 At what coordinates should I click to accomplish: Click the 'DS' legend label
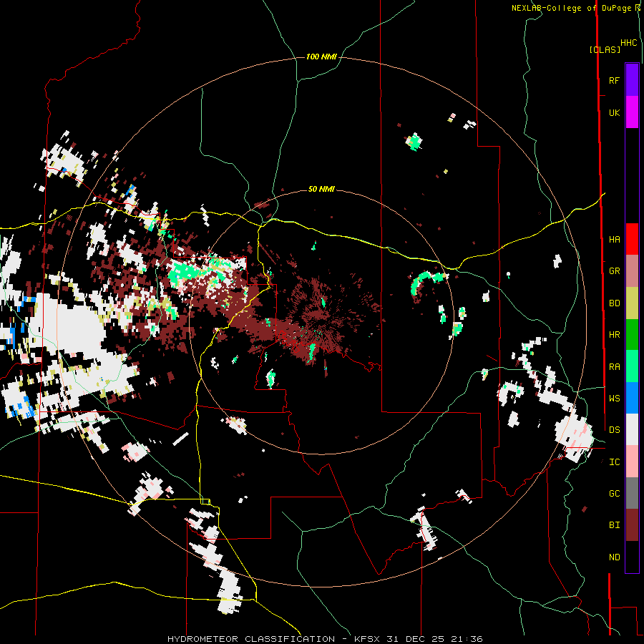point(614,429)
